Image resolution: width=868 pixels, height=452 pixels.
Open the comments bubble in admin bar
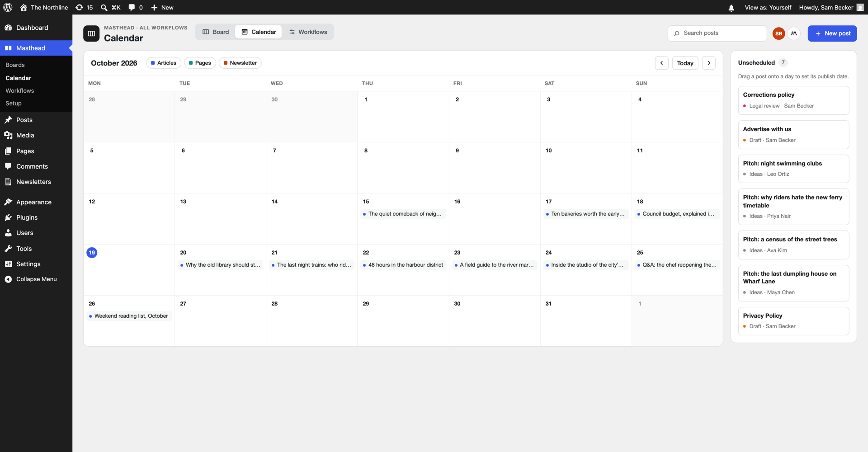tap(136, 7)
